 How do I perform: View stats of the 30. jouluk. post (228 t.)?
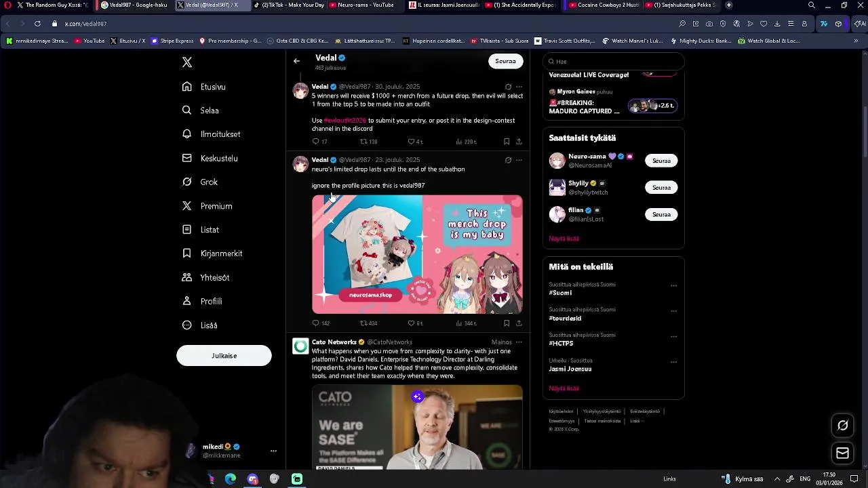tap(466, 142)
